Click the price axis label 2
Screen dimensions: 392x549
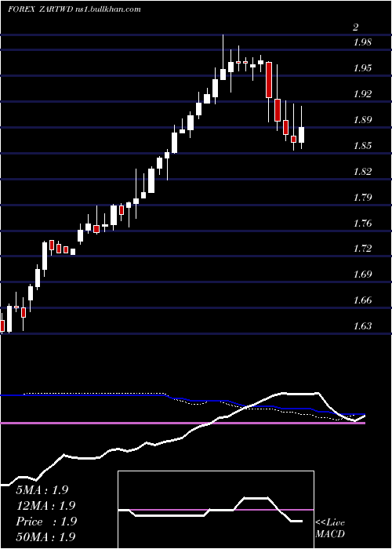[356, 27]
